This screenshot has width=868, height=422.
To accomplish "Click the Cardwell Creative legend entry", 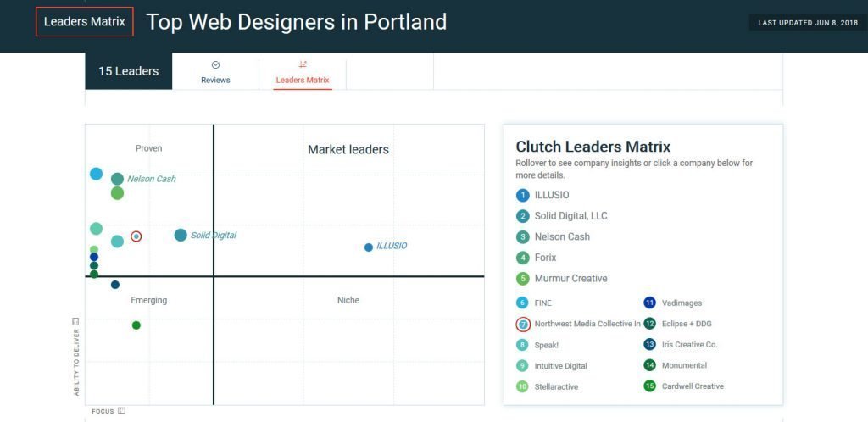I will coord(684,386).
